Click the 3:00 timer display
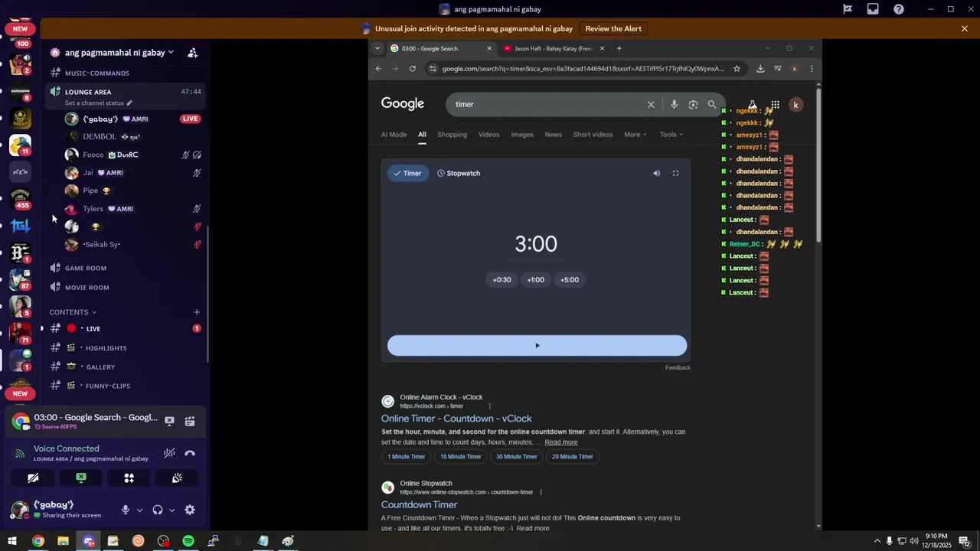 [x=536, y=244]
